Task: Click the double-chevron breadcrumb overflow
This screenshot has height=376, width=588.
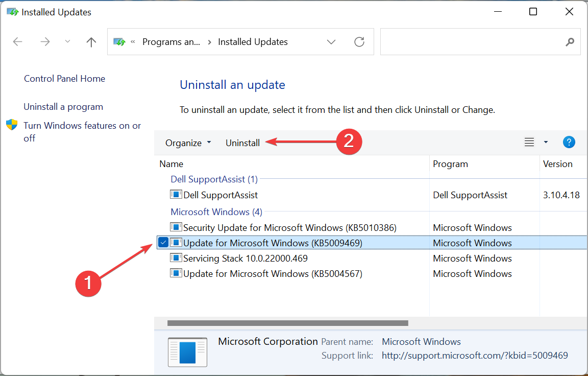Action: point(133,42)
